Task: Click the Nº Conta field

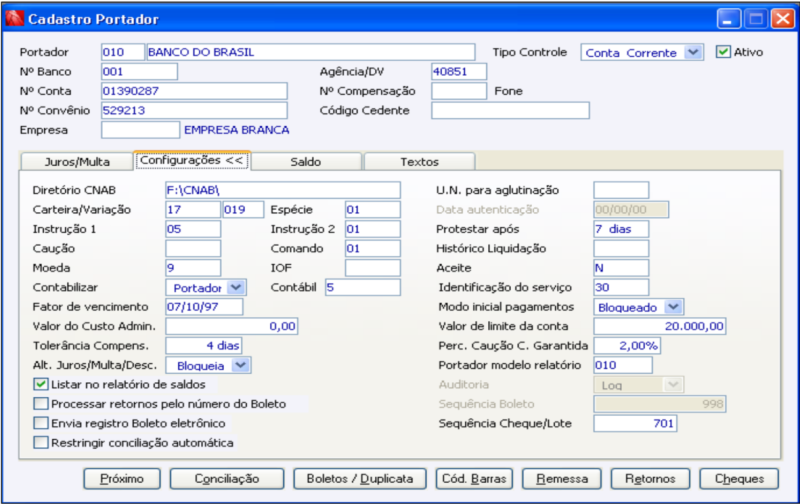Action: (194, 91)
